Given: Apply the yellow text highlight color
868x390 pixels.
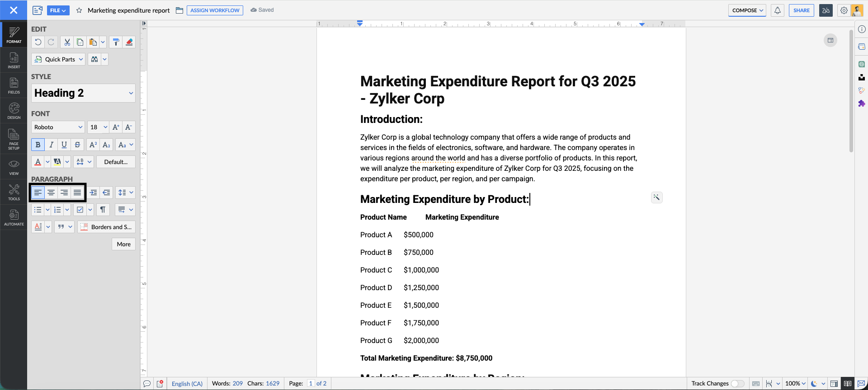Looking at the screenshot, I should [x=57, y=162].
